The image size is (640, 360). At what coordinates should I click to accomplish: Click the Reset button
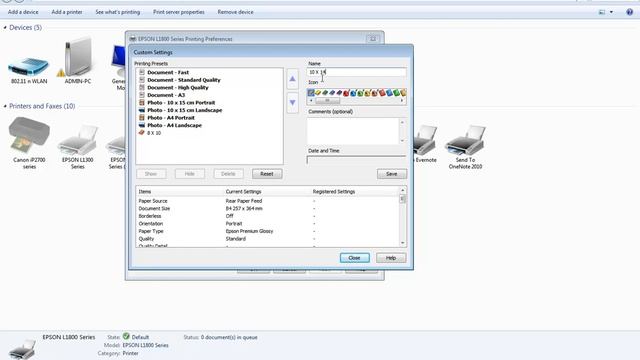click(267, 174)
